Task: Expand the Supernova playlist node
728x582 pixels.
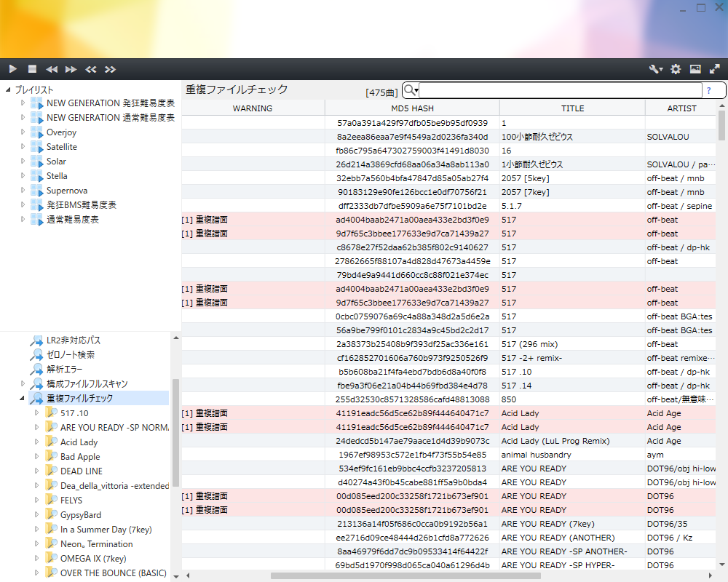Action: click(23, 191)
